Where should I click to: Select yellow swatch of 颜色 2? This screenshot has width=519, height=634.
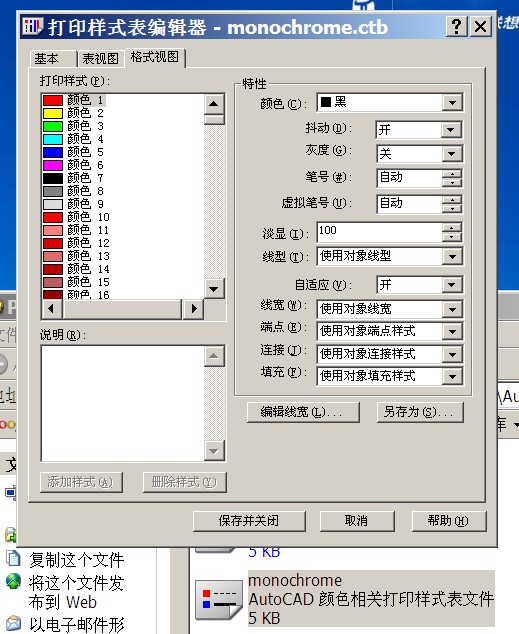(x=53, y=113)
